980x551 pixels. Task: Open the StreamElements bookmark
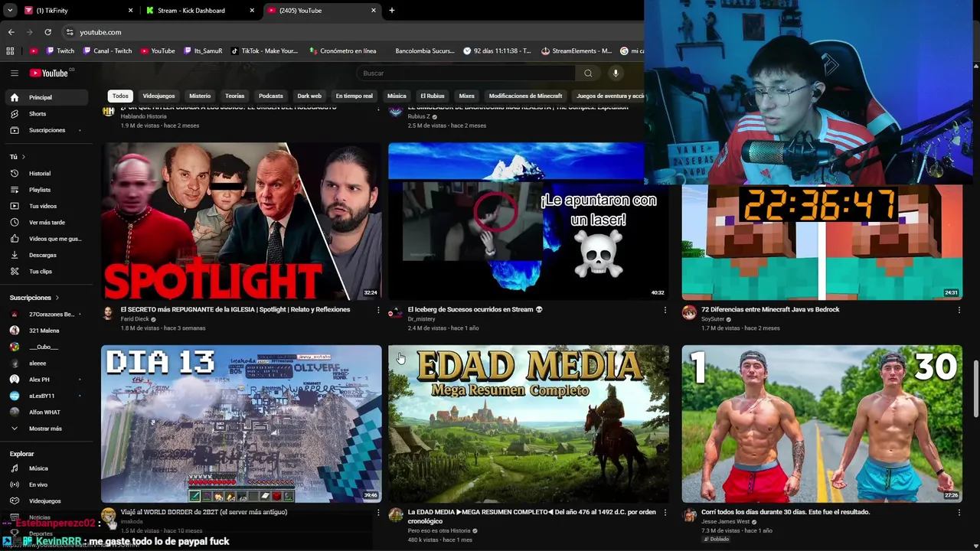tap(577, 51)
